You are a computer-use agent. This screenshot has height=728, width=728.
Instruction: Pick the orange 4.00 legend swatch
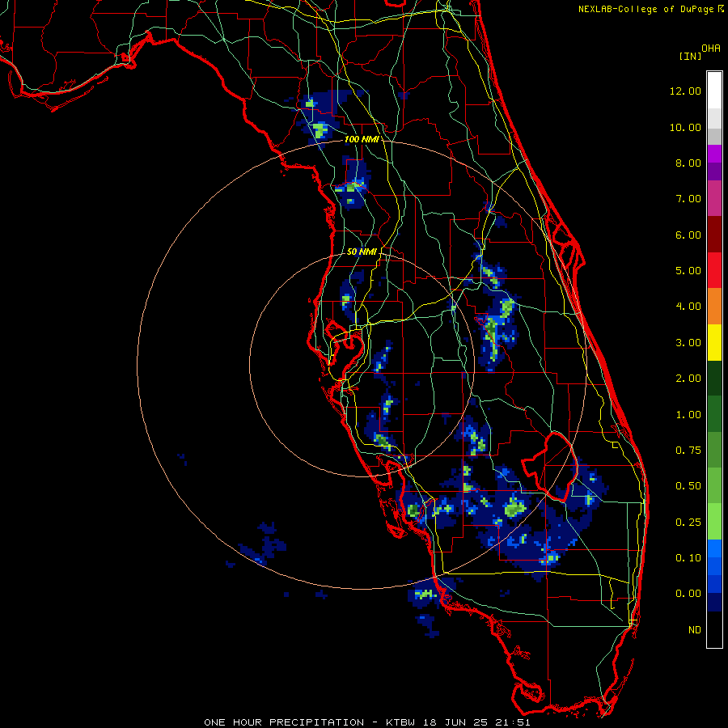pyautogui.click(x=714, y=307)
